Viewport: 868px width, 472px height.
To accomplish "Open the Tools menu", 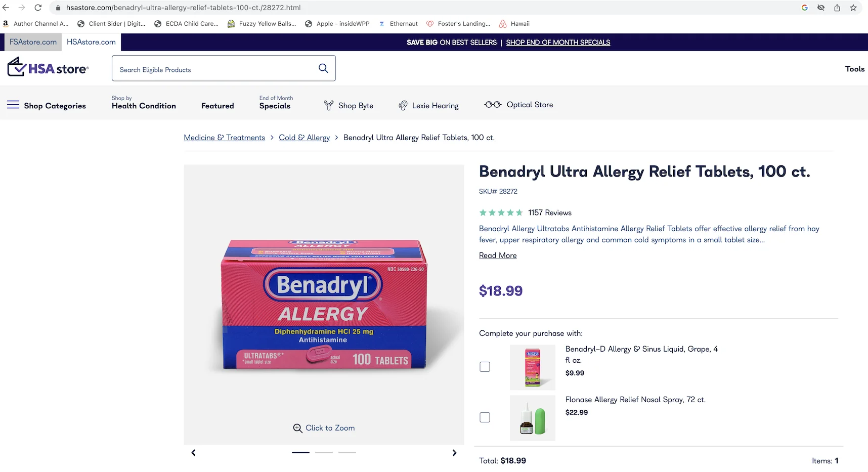I will pos(854,69).
